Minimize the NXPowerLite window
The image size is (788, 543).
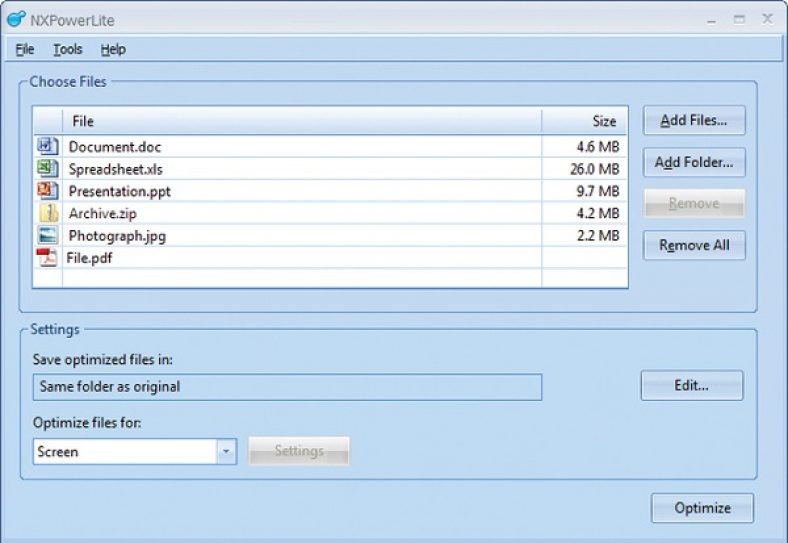pyautogui.click(x=711, y=20)
